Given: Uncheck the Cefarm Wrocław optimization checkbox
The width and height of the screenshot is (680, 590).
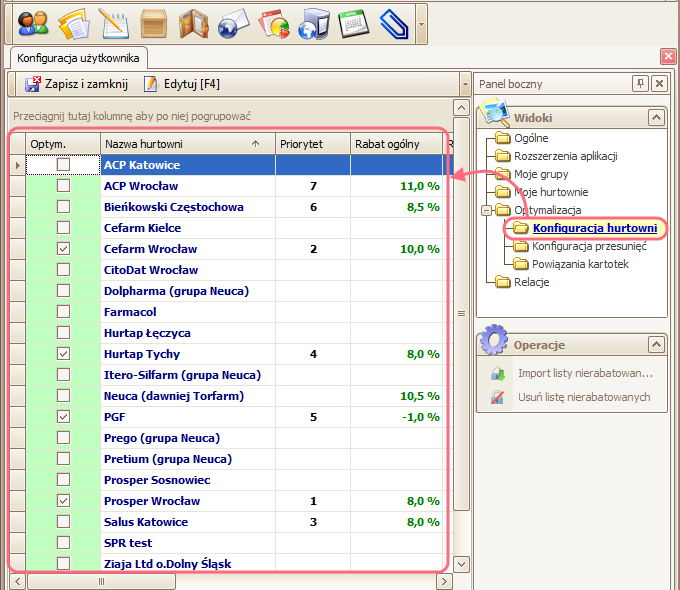Looking at the screenshot, I should (x=64, y=249).
